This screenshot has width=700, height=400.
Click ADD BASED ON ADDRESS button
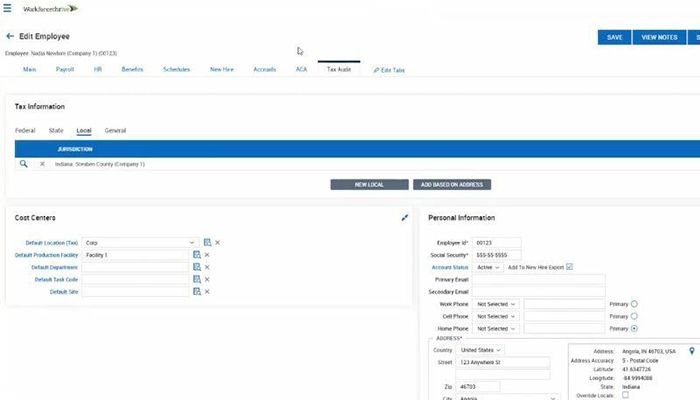[x=452, y=184]
